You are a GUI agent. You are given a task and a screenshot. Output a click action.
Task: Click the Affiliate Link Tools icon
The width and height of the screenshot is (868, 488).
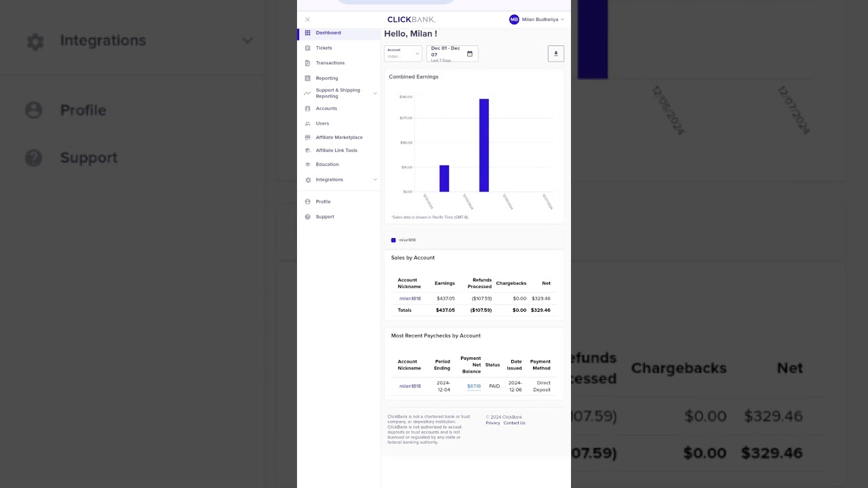308,150
